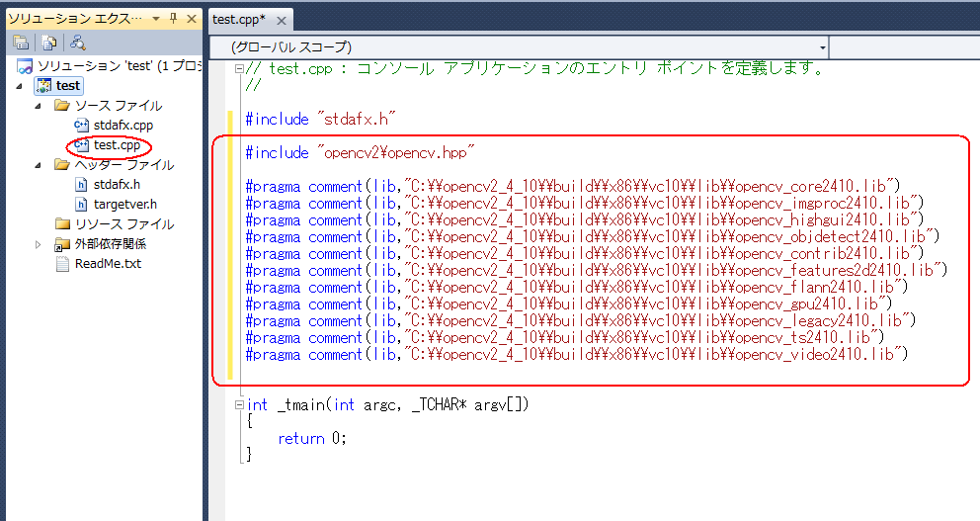The height and width of the screenshot is (521, 980).
Task: Collapse the test project tree node
Action: [19, 86]
